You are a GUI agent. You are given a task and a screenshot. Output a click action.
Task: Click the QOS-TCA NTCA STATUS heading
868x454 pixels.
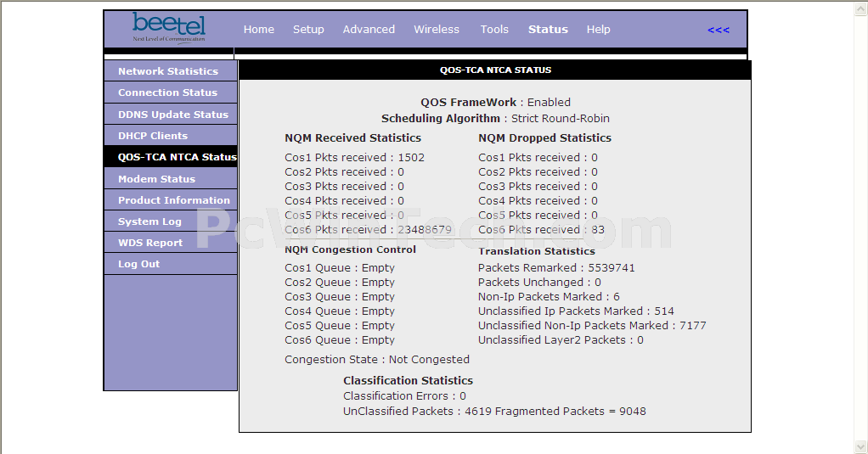(495, 70)
